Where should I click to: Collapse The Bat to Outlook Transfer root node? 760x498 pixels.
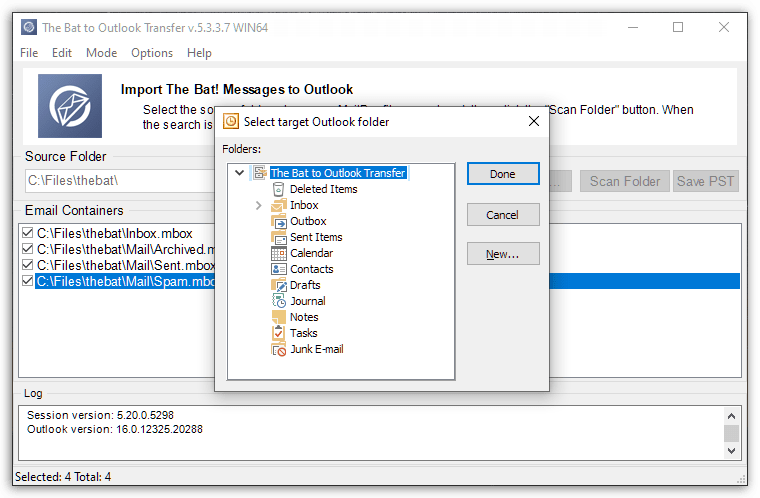[239, 173]
